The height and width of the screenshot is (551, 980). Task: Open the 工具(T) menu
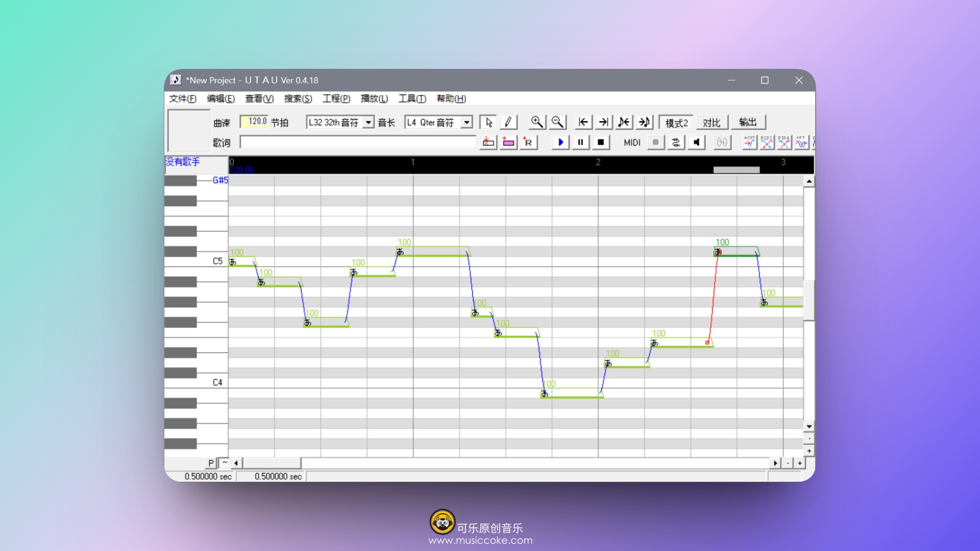pyautogui.click(x=412, y=98)
